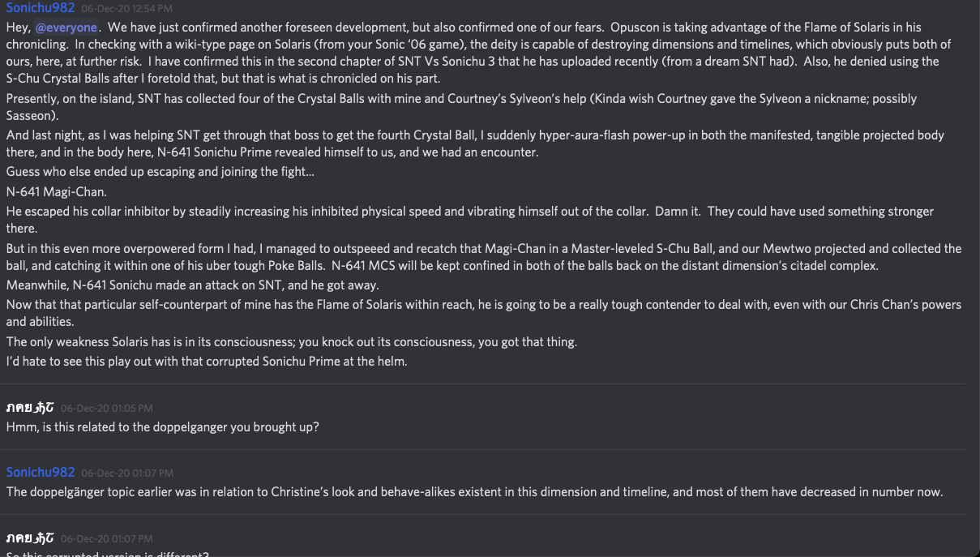980x557 pixels.
Task: Click the reply beginning "The doppelgänger topic earlier"
Action: 474,491
